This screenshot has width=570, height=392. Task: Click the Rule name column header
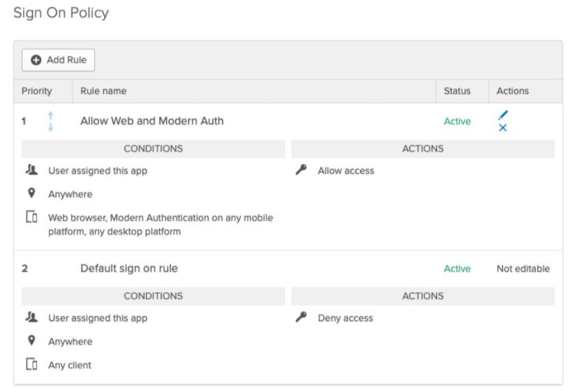click(x=103, y=91)
